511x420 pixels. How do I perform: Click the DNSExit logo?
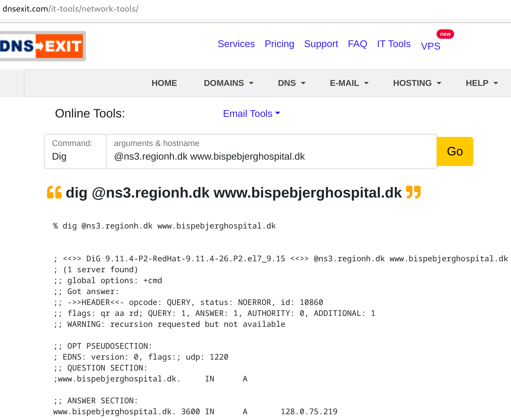pos(43,46)
